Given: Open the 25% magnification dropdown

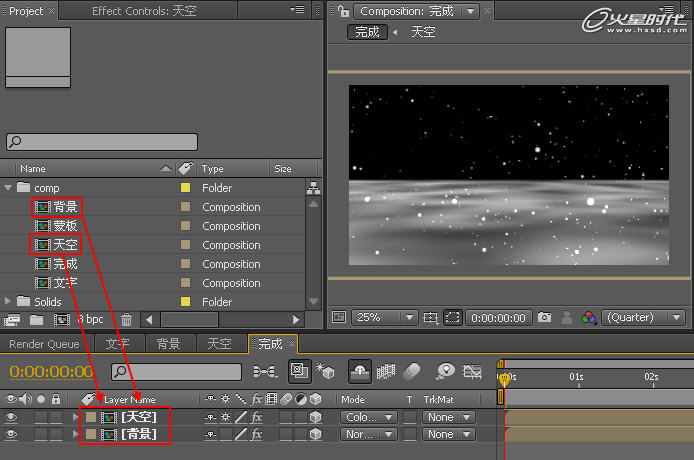Looking at the screenshot, I should pos(384,317).
